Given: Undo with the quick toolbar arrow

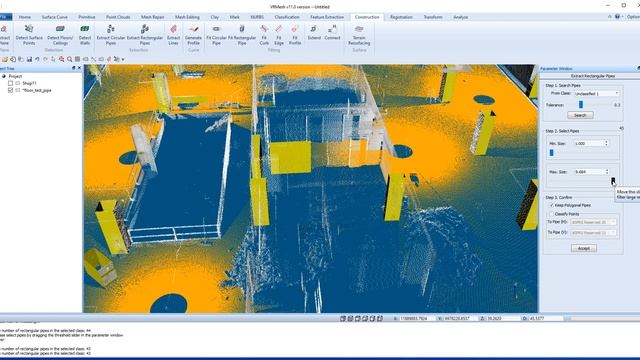Looking at the screenshot, I should pos(37,59).
